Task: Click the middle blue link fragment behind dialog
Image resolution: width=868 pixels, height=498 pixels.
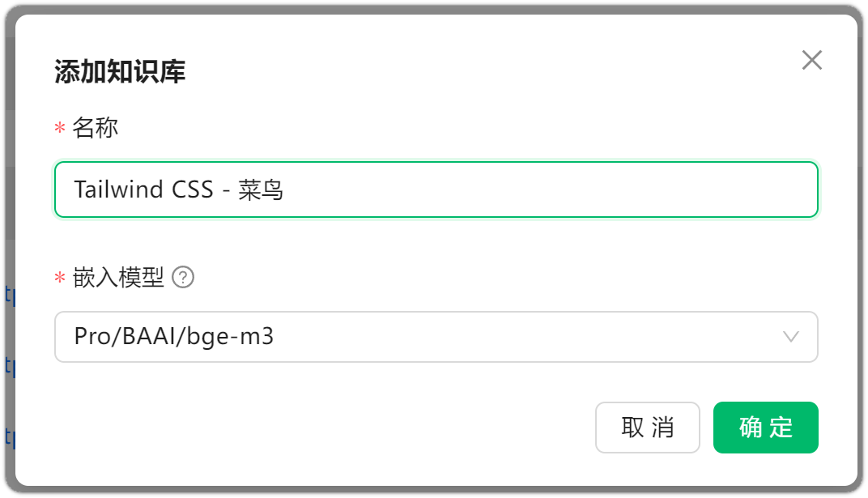Action: (x=10, y=367)
